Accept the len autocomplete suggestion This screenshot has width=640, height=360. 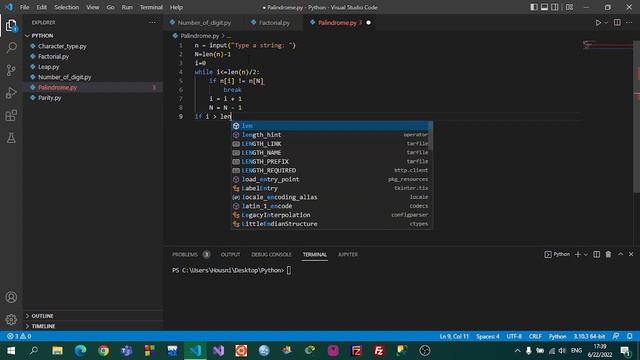click(x=331, y=126)
